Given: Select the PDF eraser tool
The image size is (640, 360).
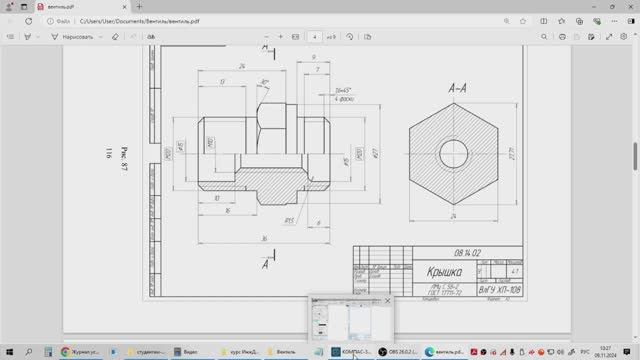Looking at the screenshot, I should pos(115,37).
